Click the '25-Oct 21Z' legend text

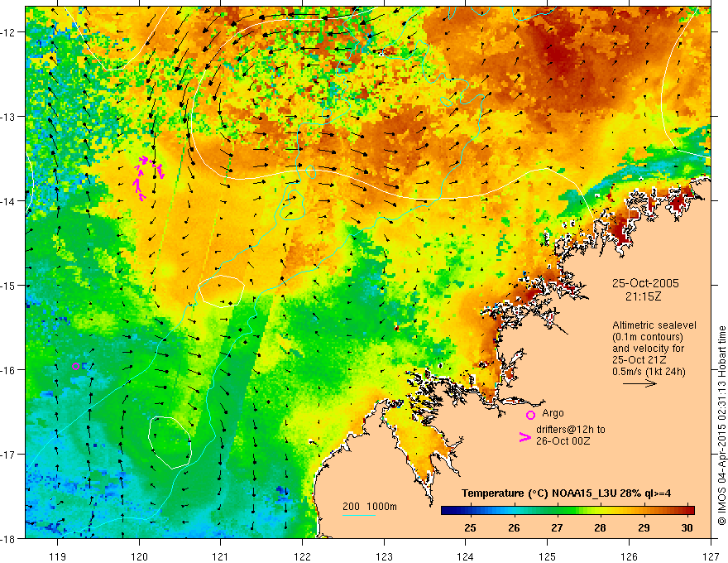pos(639,360)
